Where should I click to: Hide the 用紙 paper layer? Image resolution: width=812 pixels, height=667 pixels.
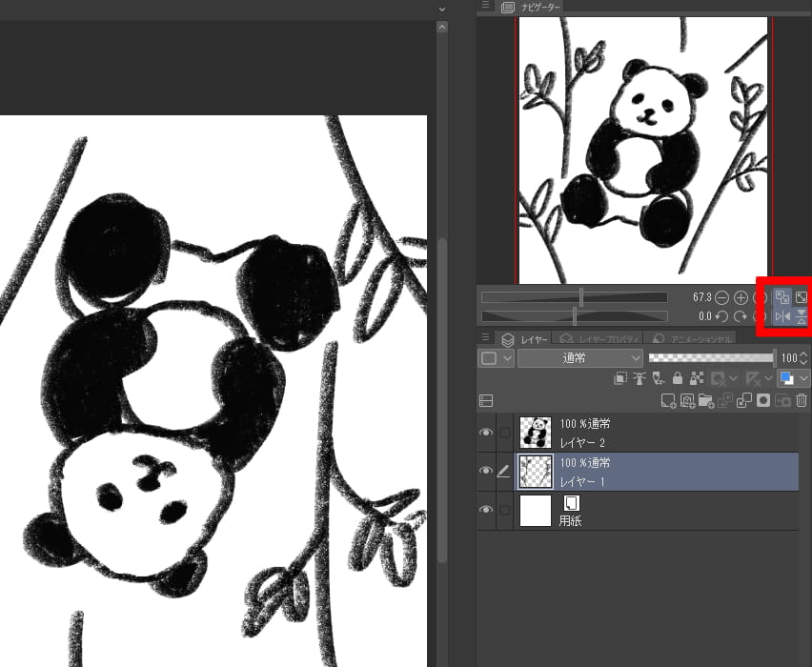coord(486,510)
